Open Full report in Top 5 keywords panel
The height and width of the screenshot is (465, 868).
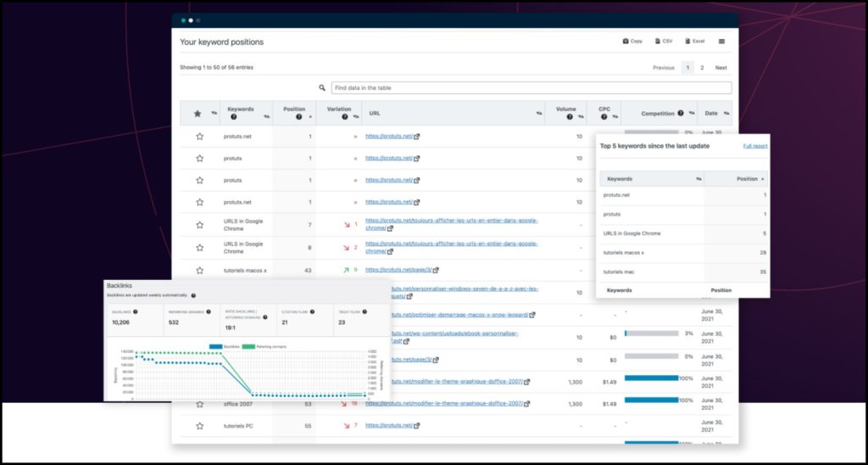pyautogui.click(x=755, y=146)
